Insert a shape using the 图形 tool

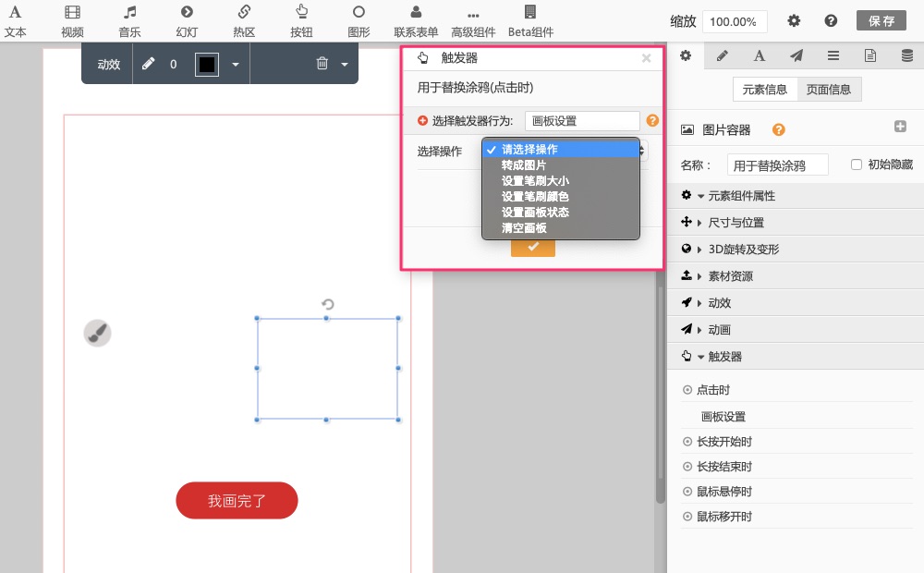click(359, 20)
